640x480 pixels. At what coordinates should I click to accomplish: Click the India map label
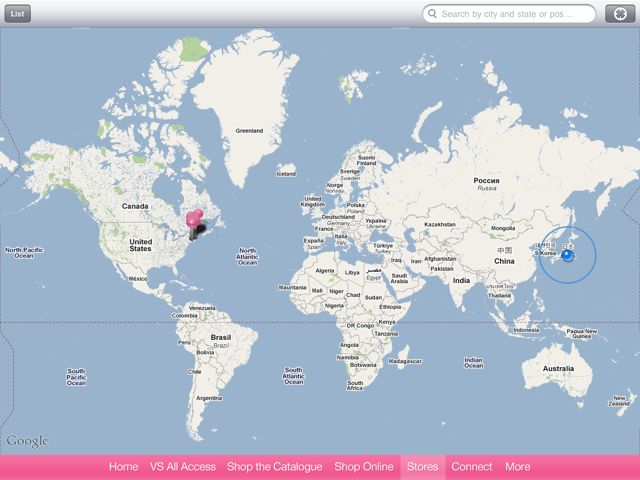(x=461, y=280)
